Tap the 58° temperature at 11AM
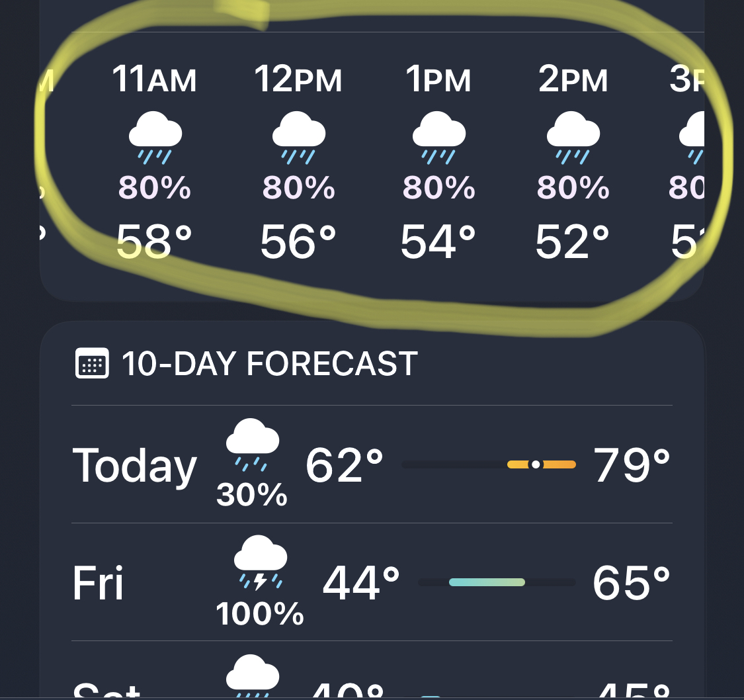Viewport: 744px width, 700px height. click(155, 242)
